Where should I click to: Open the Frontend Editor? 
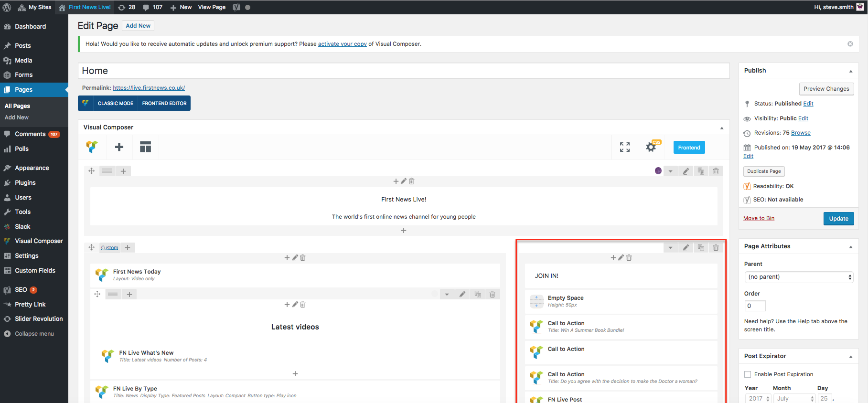[x=164, y=103]
